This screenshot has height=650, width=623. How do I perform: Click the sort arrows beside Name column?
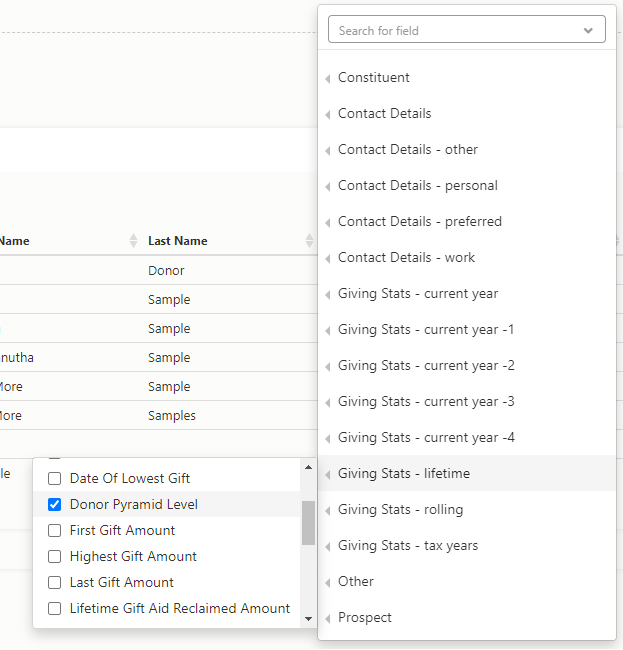133,241
